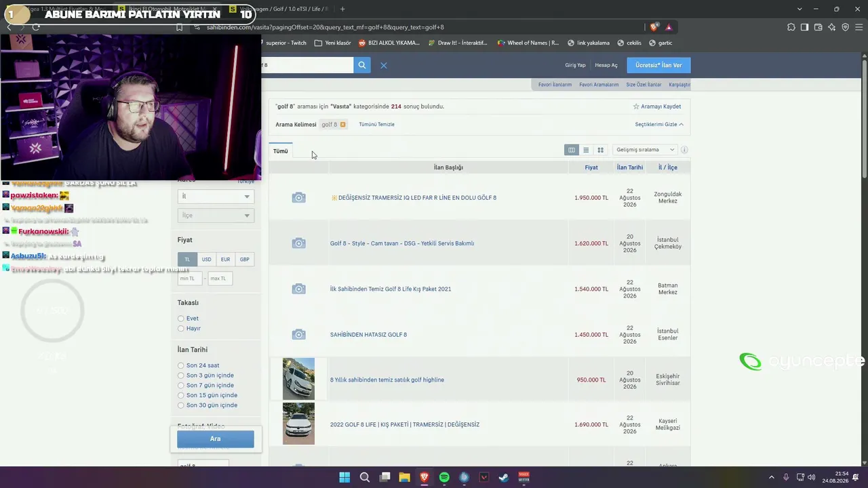Click the browser address bar URL
This screenshot has width=868, height=488.
325,27
